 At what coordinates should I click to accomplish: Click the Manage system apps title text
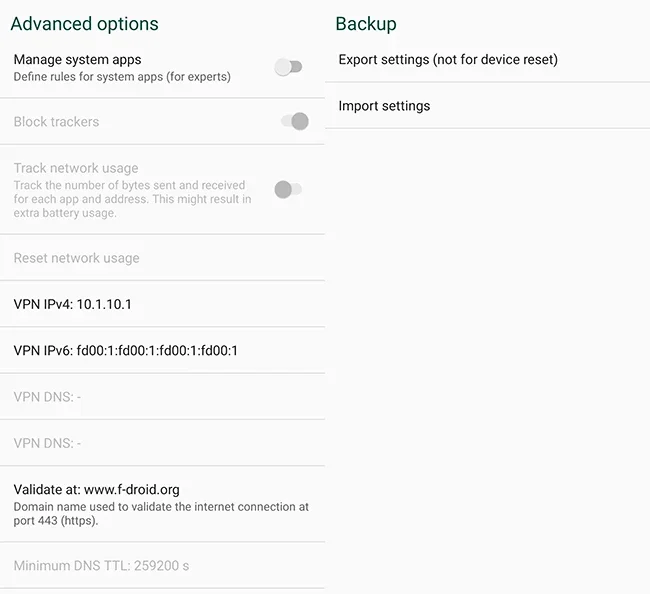pos(77,60)
